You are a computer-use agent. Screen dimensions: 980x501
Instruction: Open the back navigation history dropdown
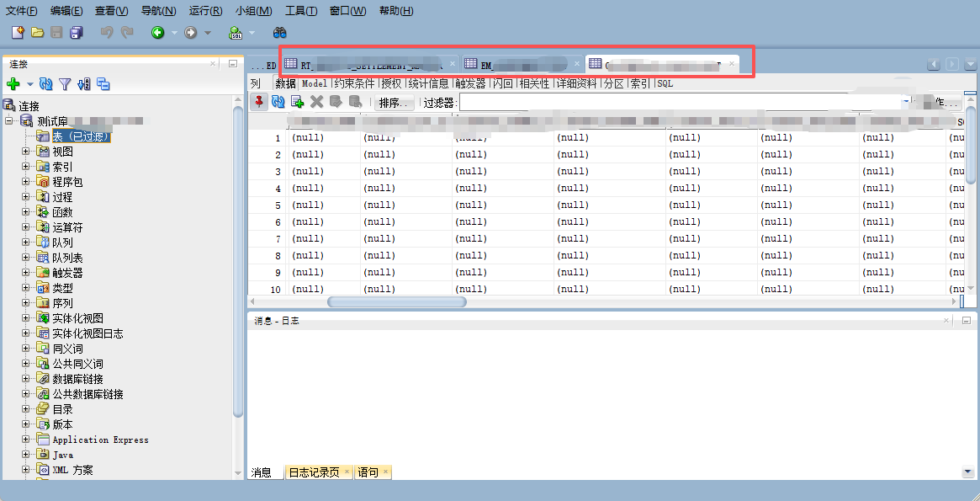tap(174, 33)
